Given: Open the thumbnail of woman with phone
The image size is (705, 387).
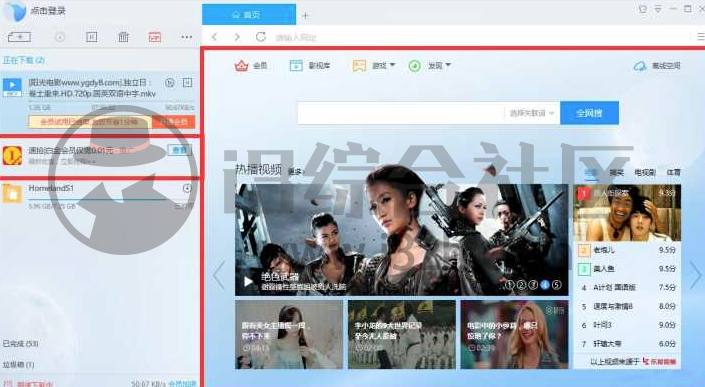Looking at the screenshot, I should (x=289, y=334).
